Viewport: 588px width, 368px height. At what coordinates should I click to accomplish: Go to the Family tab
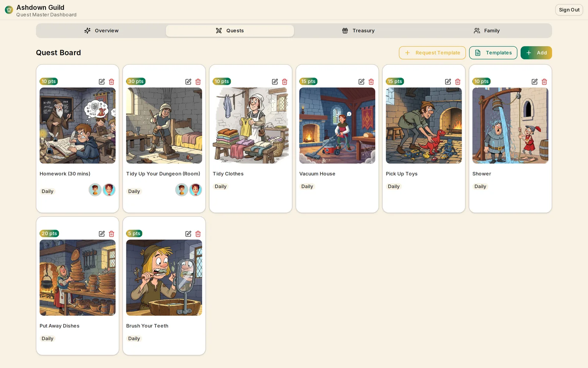coord(487,31)
